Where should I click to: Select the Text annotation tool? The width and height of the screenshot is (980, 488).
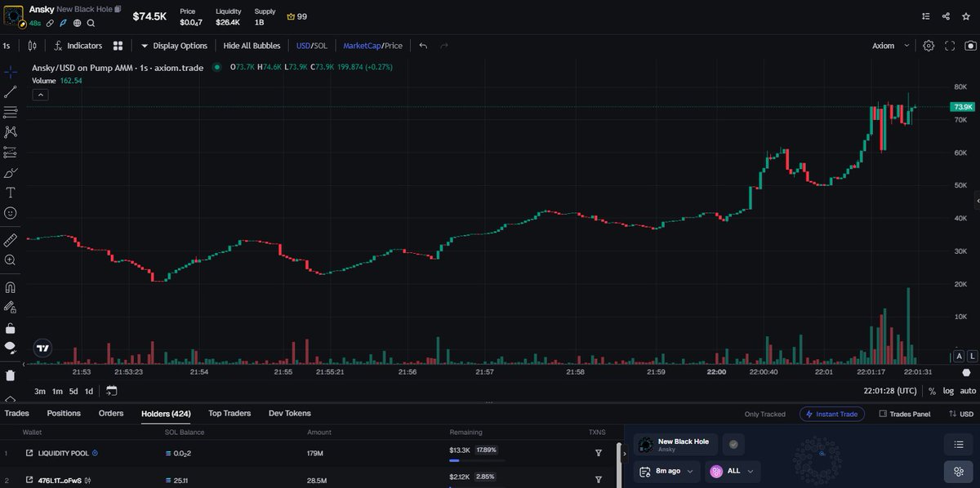(x=11, y=193)
